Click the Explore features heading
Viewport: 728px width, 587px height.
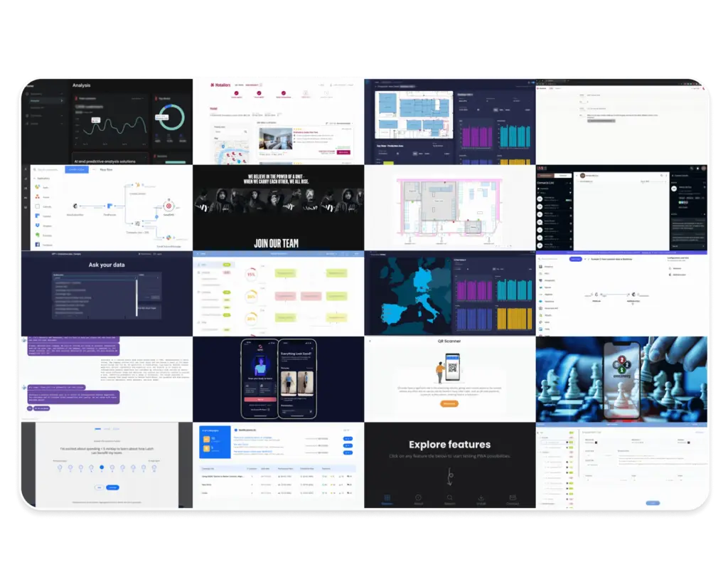tap(449, 445)
